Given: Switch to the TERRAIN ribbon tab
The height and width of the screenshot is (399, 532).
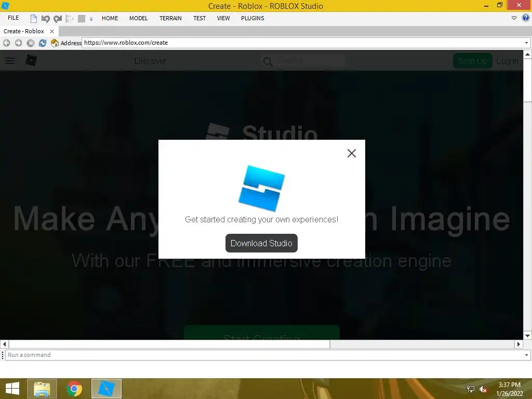Looking at the screenshot, I should 170,18.
